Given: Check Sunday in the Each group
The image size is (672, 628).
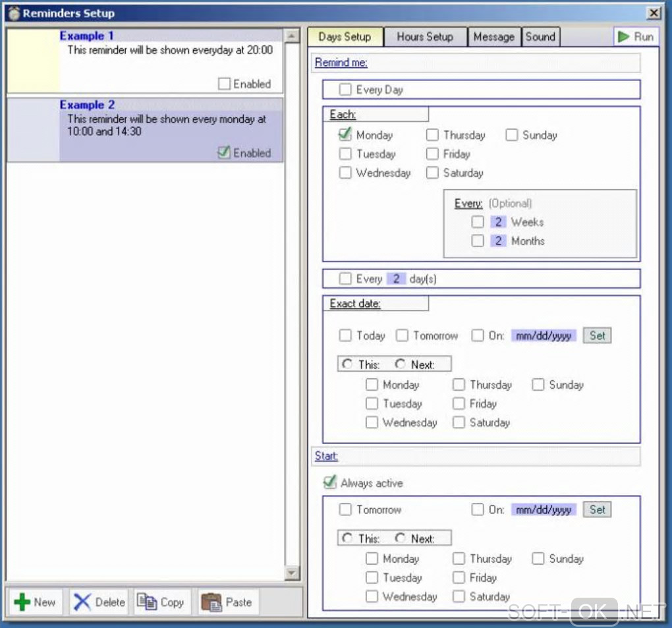Looking at the screenshot, I should click(511, 135).
